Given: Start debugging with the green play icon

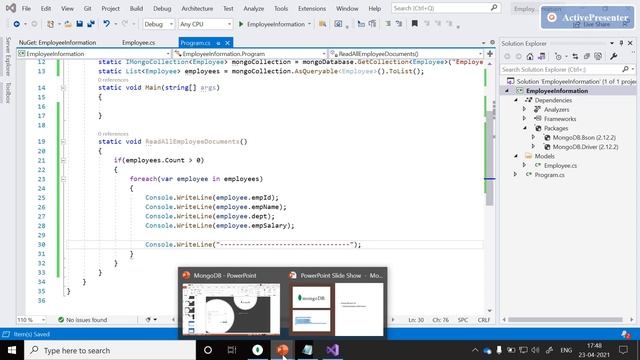Looking at the screenshot, I should pyautogui.click(x=241, y=24).
